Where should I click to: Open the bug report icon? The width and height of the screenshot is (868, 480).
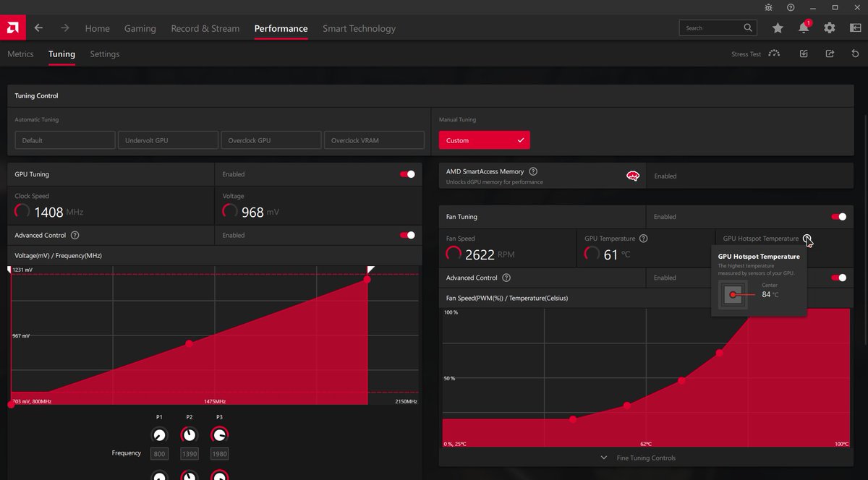(768, 7)
